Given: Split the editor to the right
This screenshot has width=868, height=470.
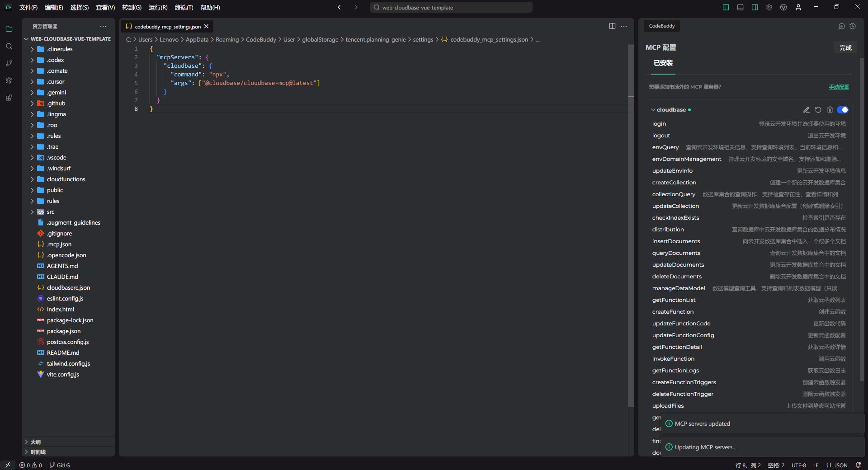Looking at the screenshot, I should [612, 26].
